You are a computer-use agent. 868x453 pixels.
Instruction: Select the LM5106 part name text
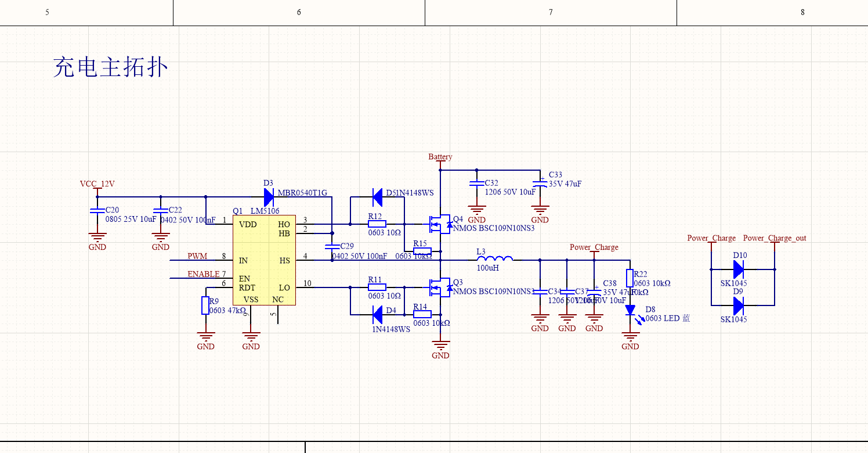[265, 211]
